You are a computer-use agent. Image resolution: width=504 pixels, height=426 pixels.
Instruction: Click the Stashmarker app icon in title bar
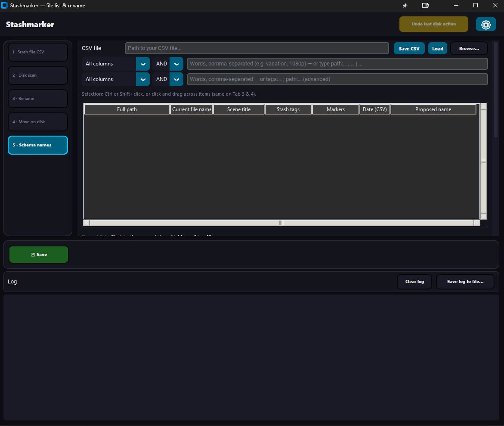coord(4,6)
